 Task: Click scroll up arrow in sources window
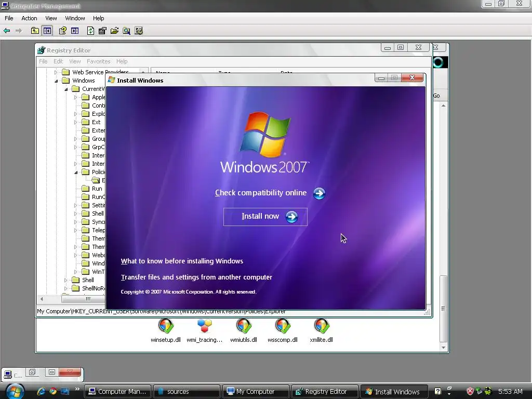click(x=444, y=106)
